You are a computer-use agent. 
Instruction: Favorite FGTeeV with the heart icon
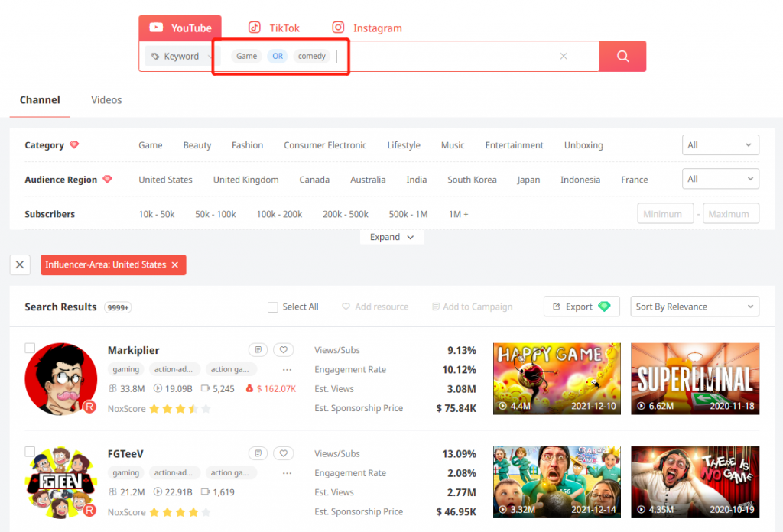click(x=283, y=453)
